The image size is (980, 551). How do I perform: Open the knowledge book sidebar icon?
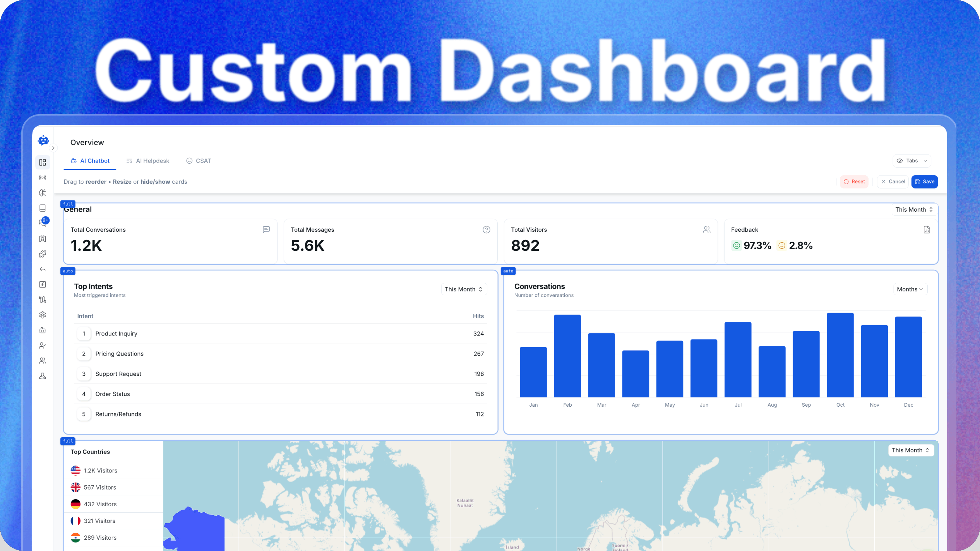coord(43,208)
